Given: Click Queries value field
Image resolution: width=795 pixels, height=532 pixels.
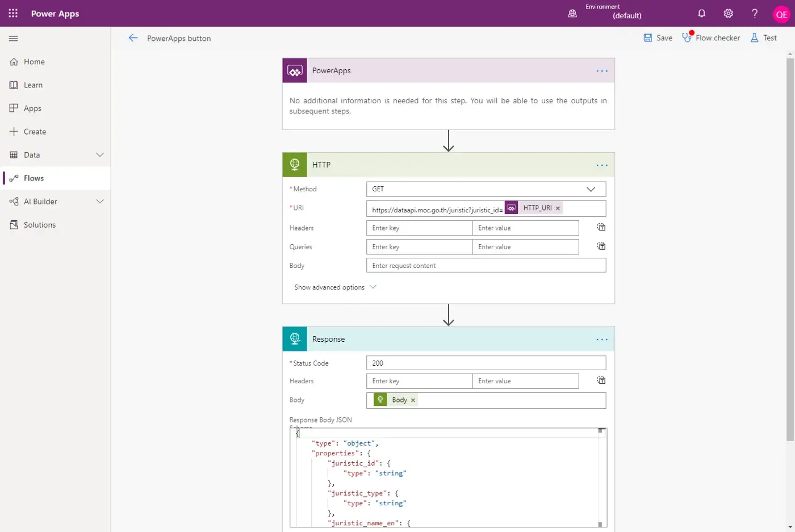Looking at the screenshot, I should [x=526, y=247].
